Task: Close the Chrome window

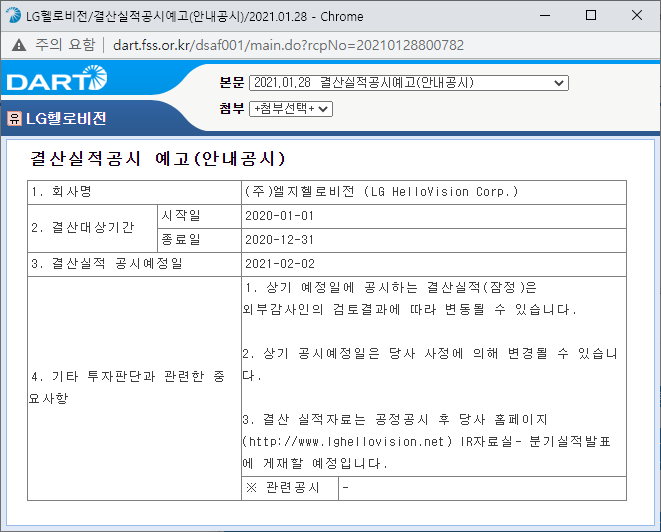Action: [x=637, y=16]
